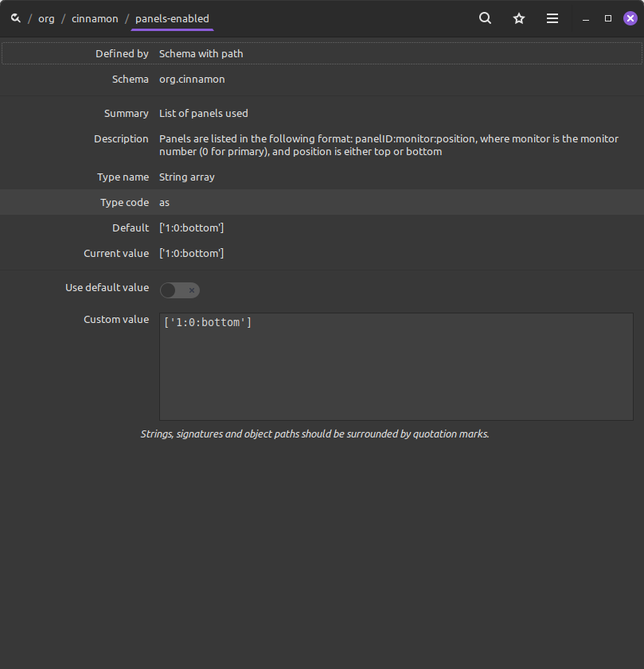
Task: Click inside the Custom value text box
Action: 396,366
